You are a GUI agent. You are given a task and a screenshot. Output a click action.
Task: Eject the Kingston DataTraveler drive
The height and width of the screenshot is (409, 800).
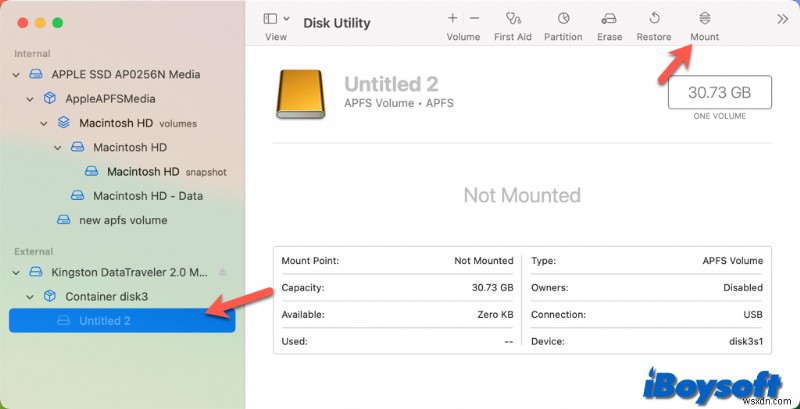click(x=222, y=272)
